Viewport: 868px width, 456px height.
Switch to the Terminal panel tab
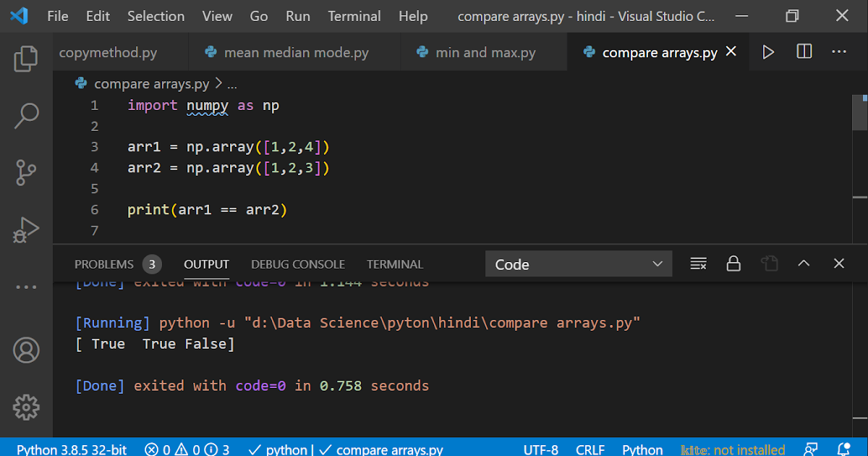point(395,264)
